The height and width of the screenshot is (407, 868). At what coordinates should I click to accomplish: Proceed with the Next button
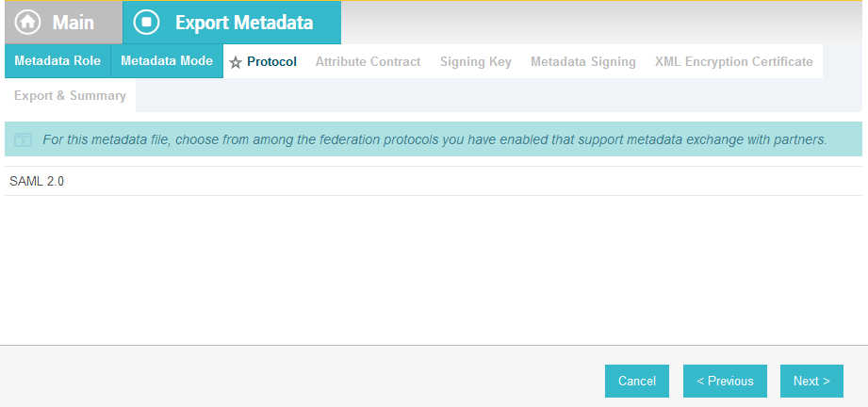click(x=811, y=381)
